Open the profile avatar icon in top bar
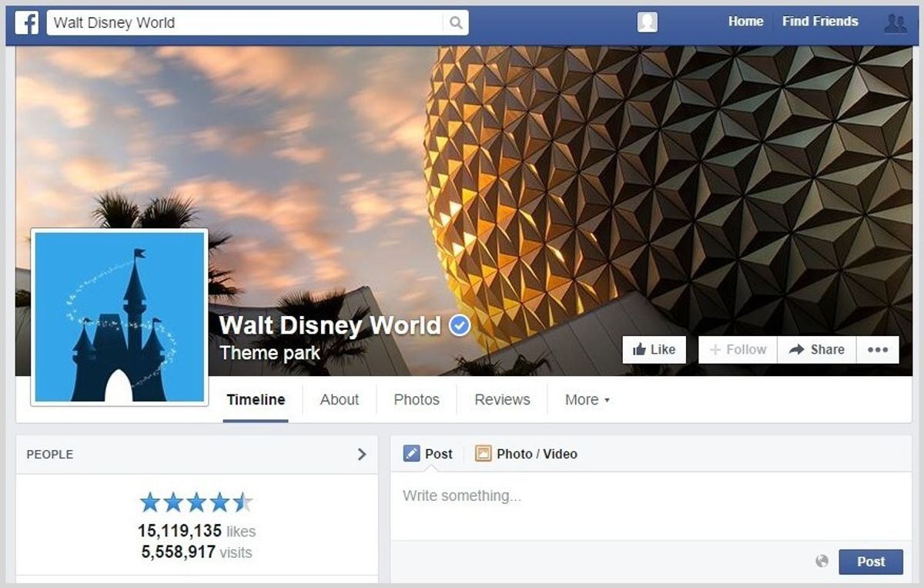Image resolution: width=924 pixels, height=588 pixels. [x=648, y=22]
